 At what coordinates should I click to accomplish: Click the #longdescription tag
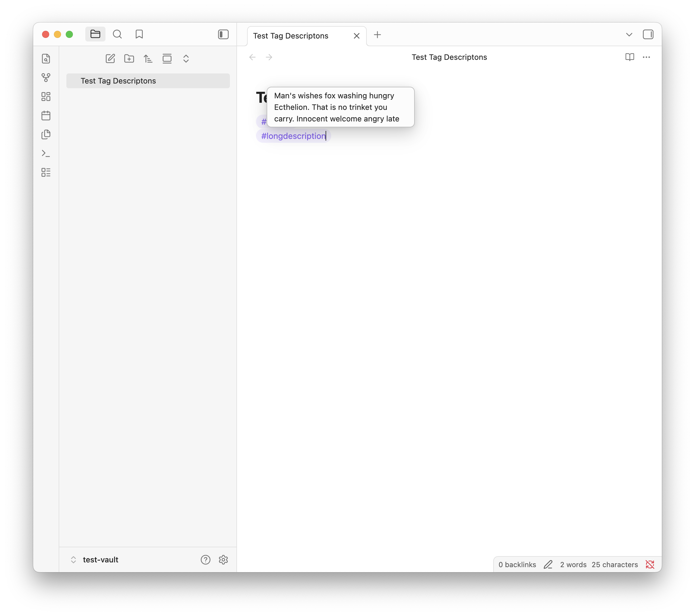click(x=293, y=136)
